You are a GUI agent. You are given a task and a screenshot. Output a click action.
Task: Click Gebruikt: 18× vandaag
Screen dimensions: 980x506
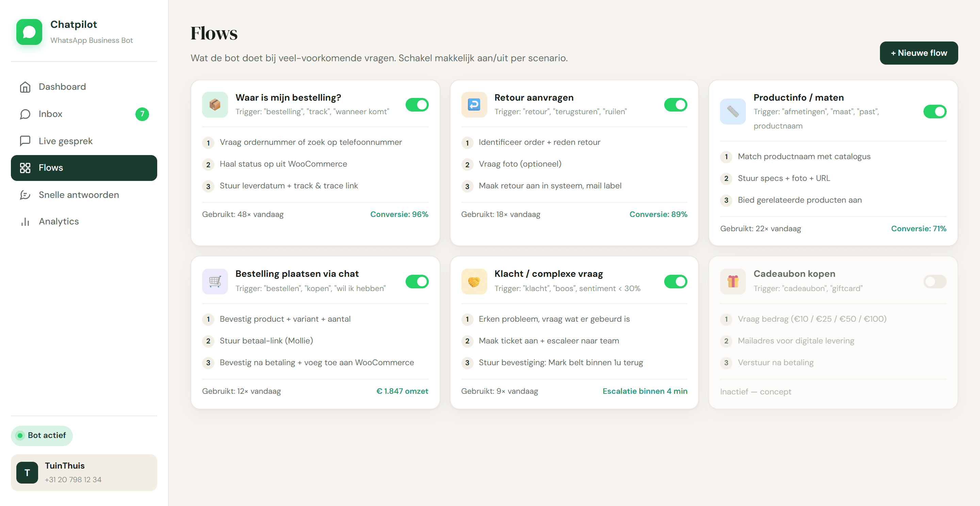point(501,215)
